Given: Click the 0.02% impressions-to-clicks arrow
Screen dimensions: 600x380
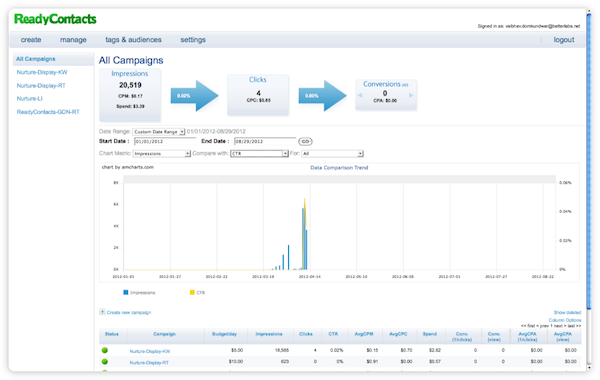Looking at the screenshot, I should [x=194, y=96].
